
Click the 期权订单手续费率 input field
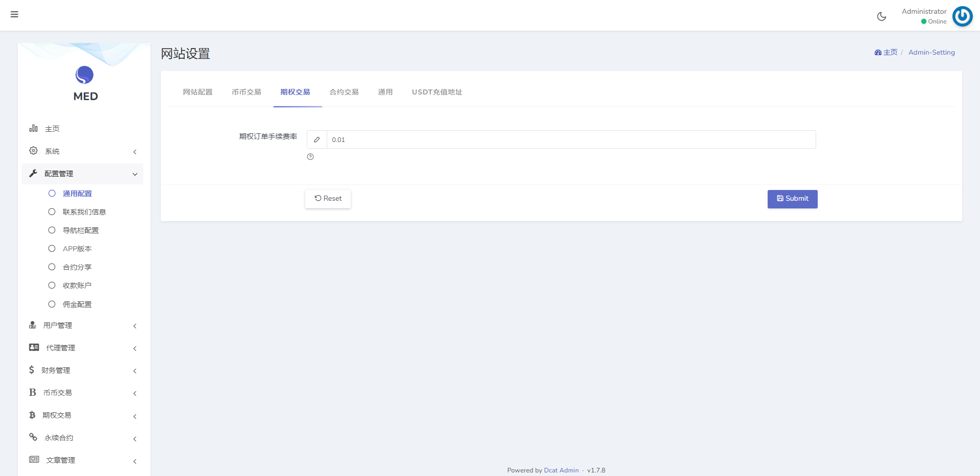point(571,139)
